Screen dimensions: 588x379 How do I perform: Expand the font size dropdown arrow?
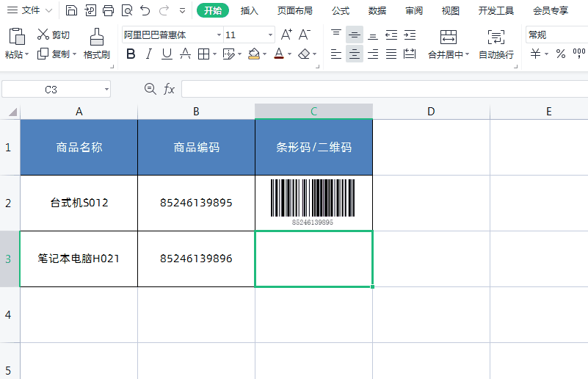[270, 35]
